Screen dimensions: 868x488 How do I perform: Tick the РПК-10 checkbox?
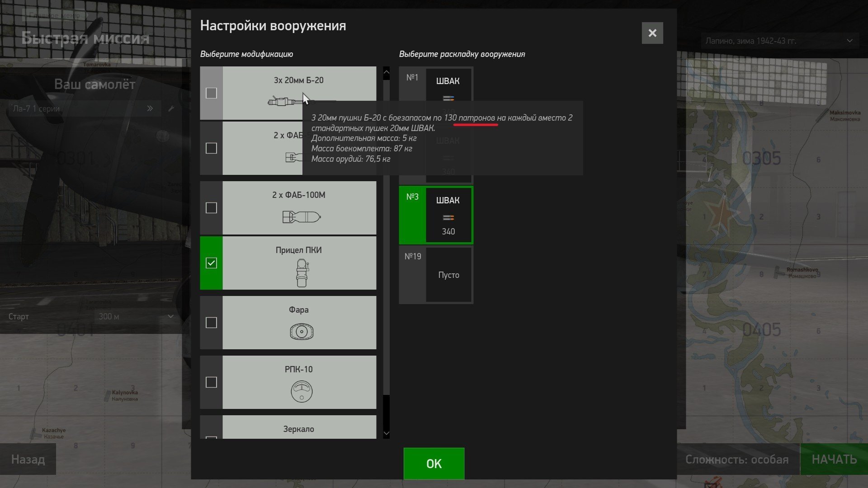pos(211,382)
